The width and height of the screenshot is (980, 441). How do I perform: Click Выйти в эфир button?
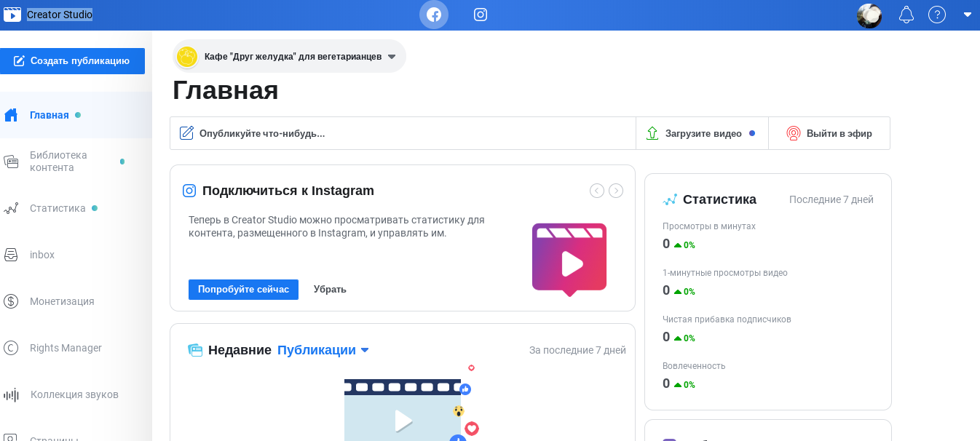click(x=829, y=133)
